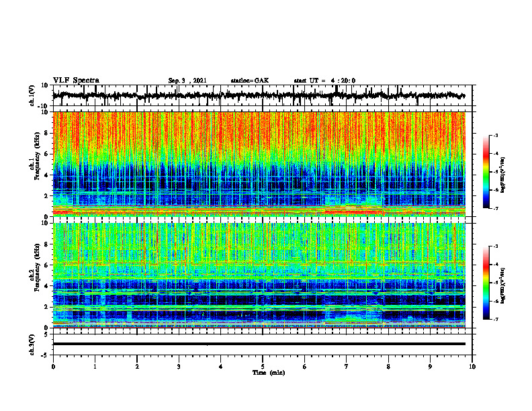
Task: Click the "-7" label on ch.2 color bar
Action: point(496,319)
